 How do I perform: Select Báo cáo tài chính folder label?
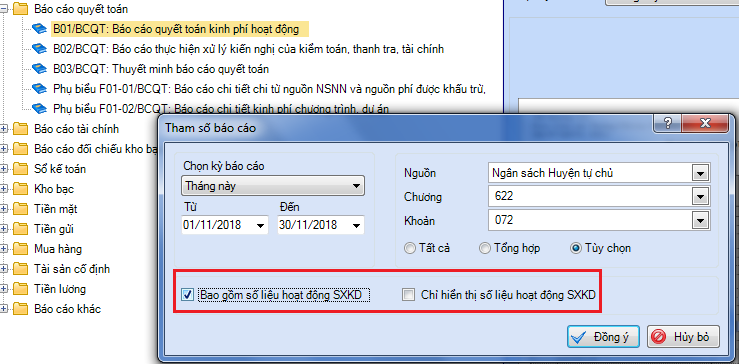point(77,129)
